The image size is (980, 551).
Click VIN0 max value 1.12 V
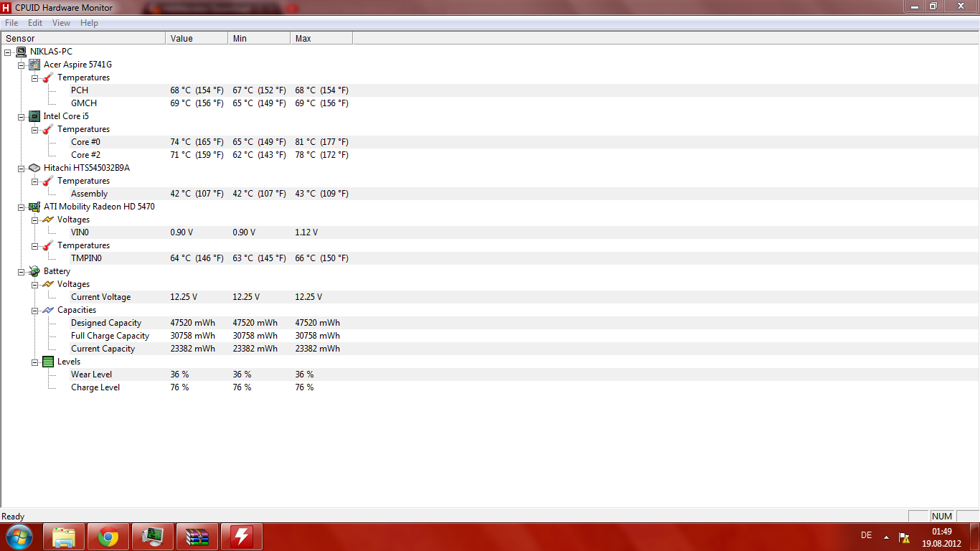(306, 232)
